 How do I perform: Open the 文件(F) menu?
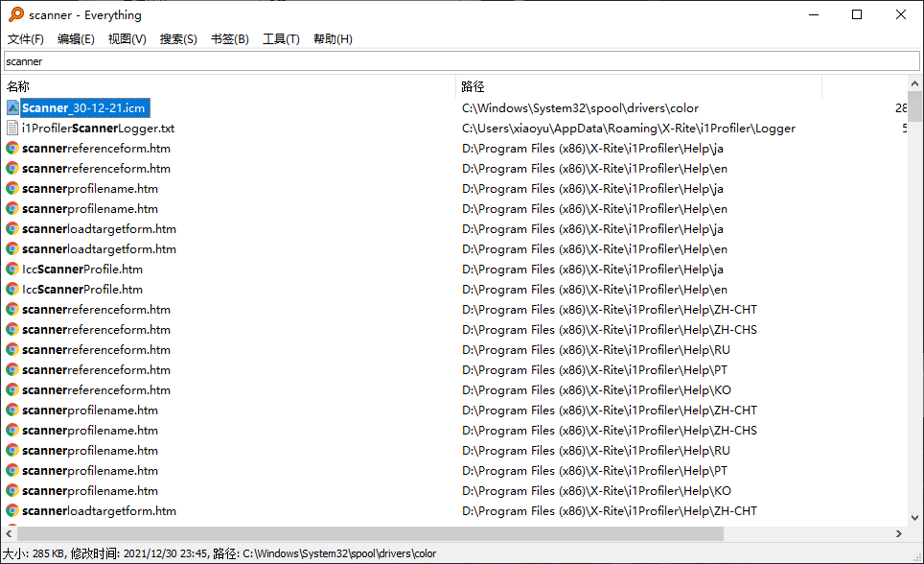coord(26,39)
